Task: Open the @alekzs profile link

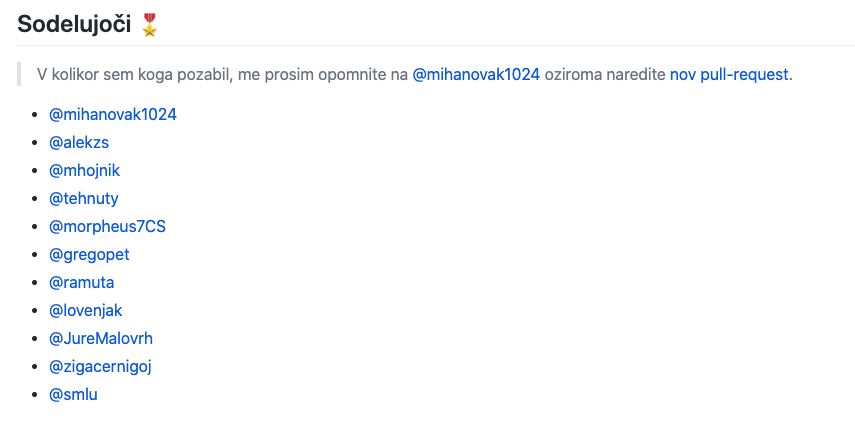Action: point(79,143)
